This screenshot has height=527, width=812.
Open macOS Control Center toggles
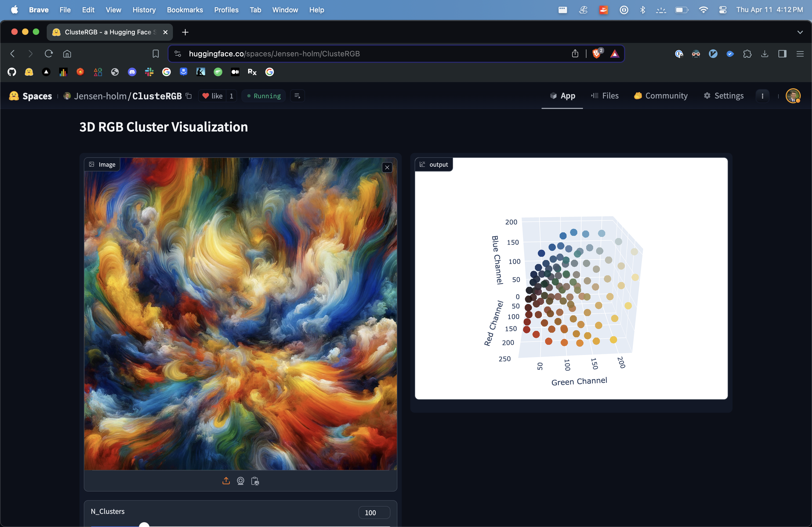722,10
